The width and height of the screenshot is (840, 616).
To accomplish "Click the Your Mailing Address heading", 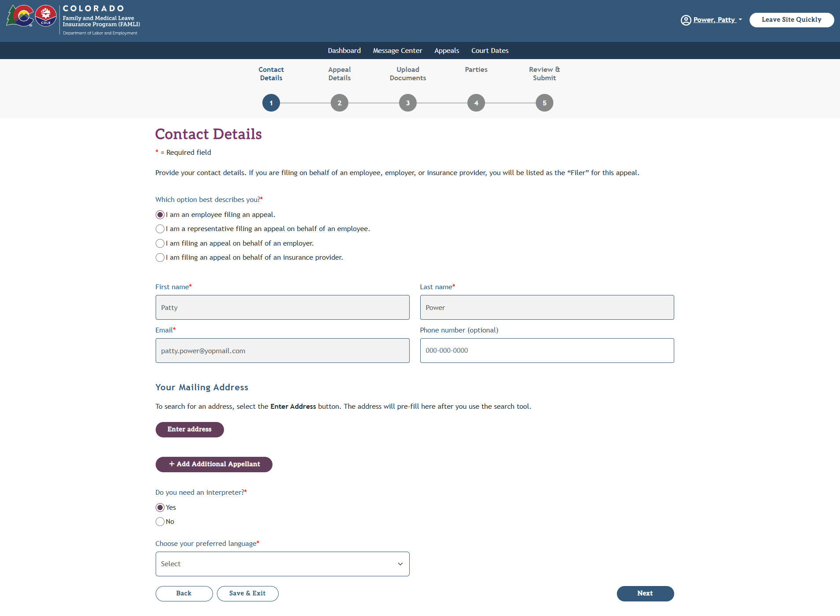I will [202, 387].
